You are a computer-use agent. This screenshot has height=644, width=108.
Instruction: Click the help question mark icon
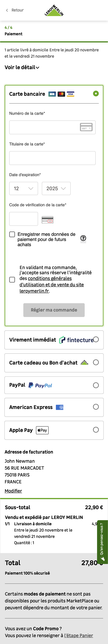click(83, 238)
